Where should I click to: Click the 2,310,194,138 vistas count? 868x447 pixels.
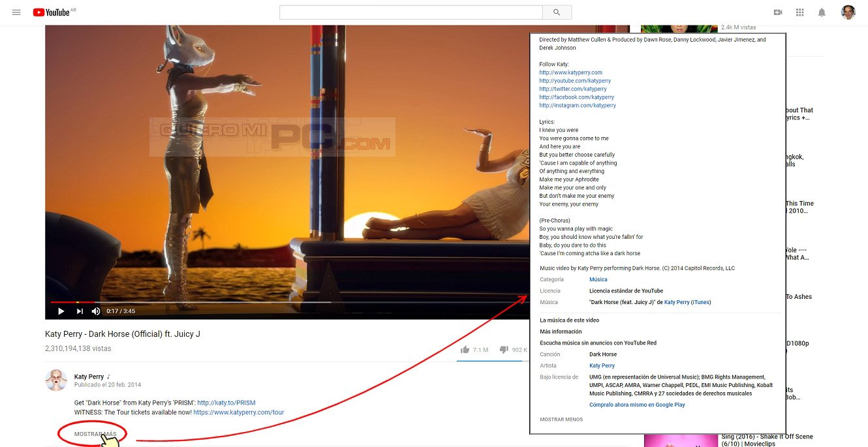tap(78, 348)
